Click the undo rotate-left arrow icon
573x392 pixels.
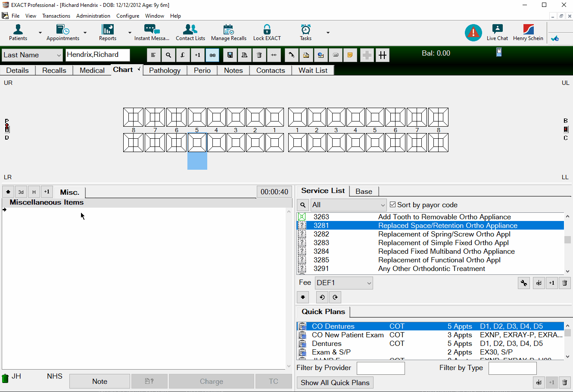click(x=322, y=297)
